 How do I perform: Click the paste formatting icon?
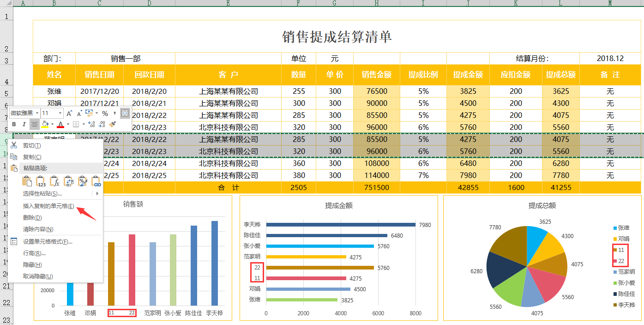pyautogui.click(x=83, y=181)
